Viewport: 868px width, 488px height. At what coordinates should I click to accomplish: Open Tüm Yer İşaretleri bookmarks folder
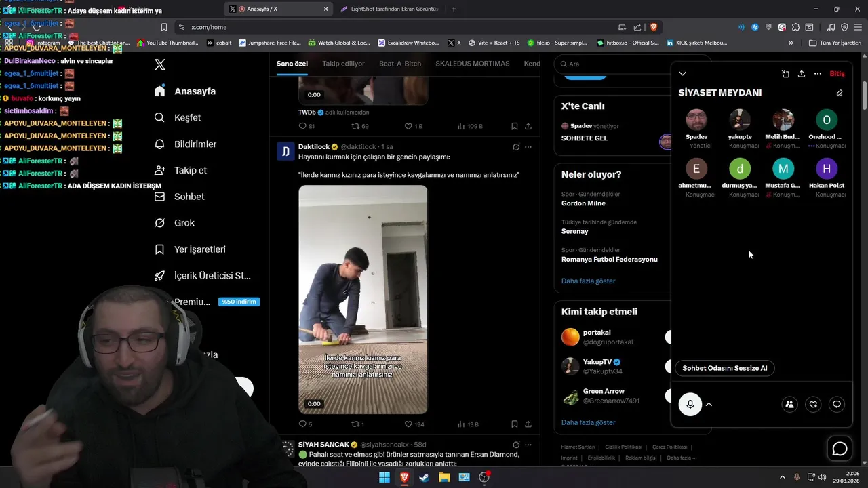coord(835,43)
